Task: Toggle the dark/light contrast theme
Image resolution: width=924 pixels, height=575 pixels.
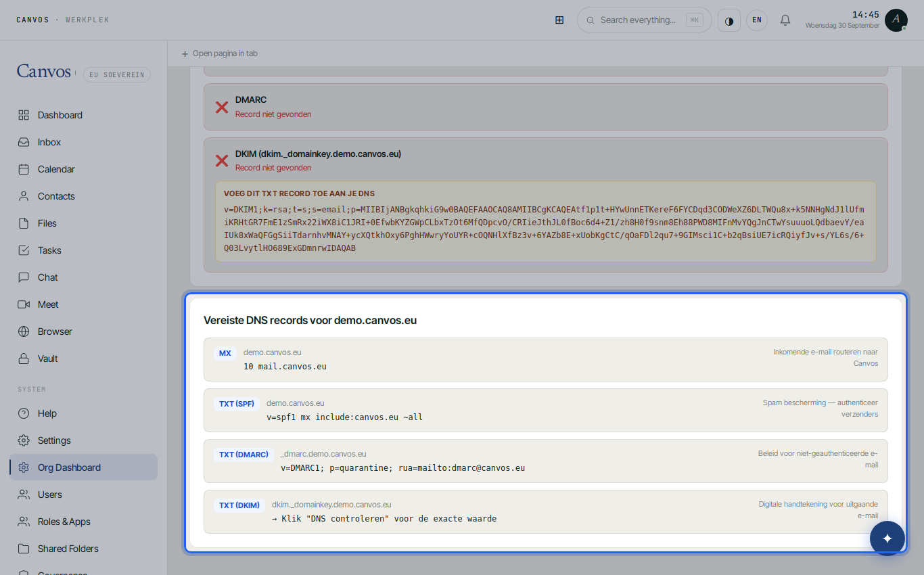Action: point(729,20)
